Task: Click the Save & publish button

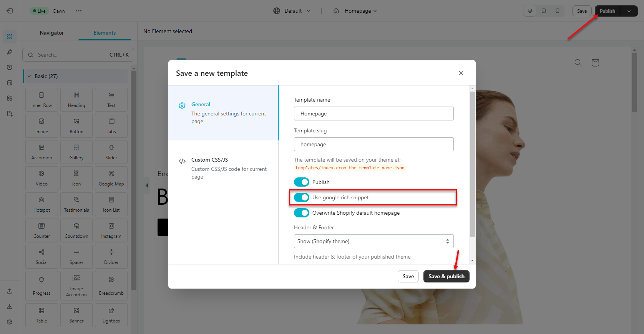Action: click(x=446, y=276)
